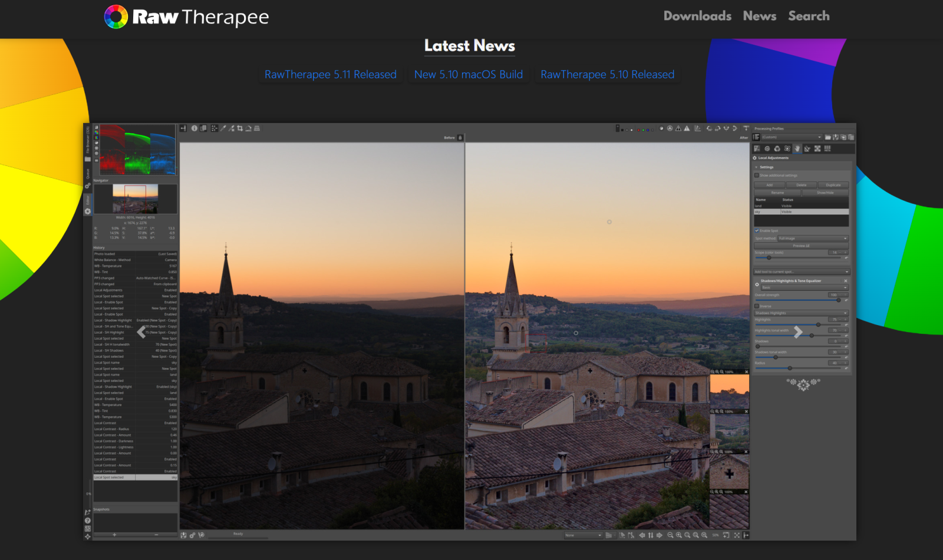This screenshot has height=560, width=943.
Task: Click the navigator thumbnail preview
Action: point(136,198)
